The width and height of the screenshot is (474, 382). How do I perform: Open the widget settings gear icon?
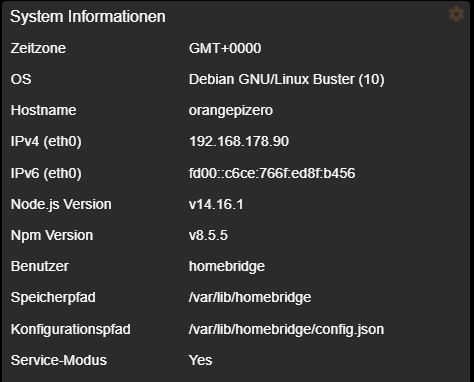[456, 14]
